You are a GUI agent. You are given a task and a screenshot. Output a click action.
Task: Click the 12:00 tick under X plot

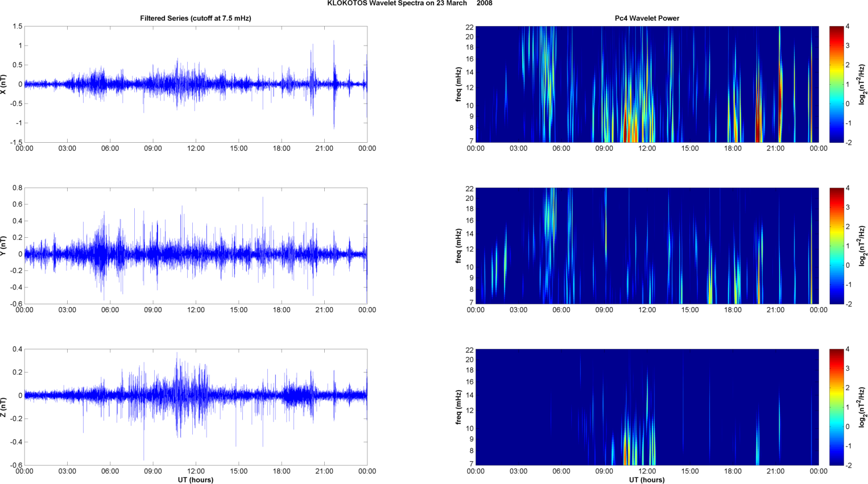tap(196, 148)
